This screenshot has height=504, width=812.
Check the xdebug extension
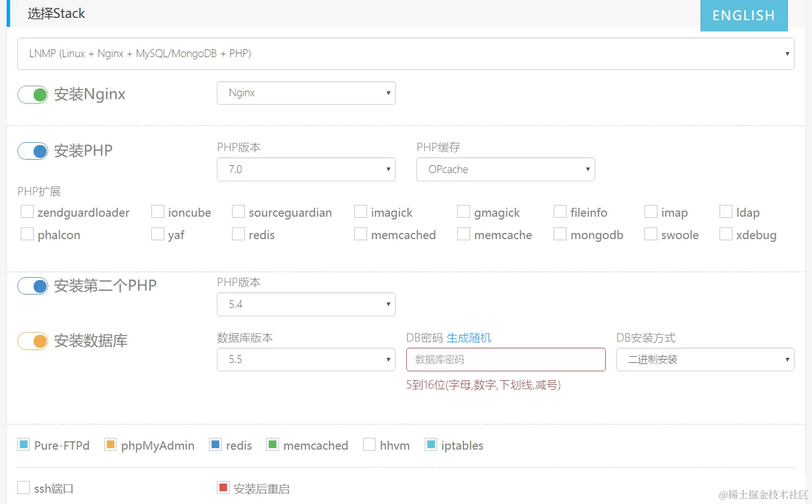[x=726, y=234]
